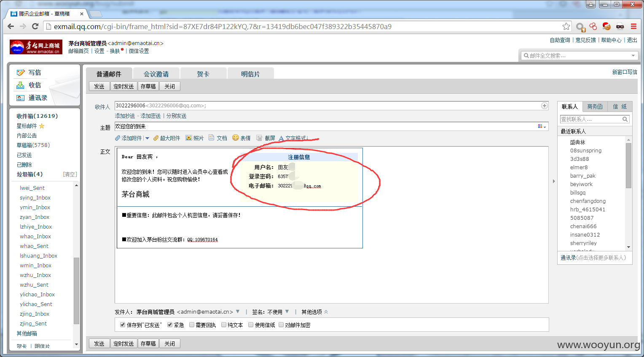Viewport: 644px width, 357px height.
Task: Click the 清空 empty trash link
Action: pyautogui.click(x=70, y=174)
